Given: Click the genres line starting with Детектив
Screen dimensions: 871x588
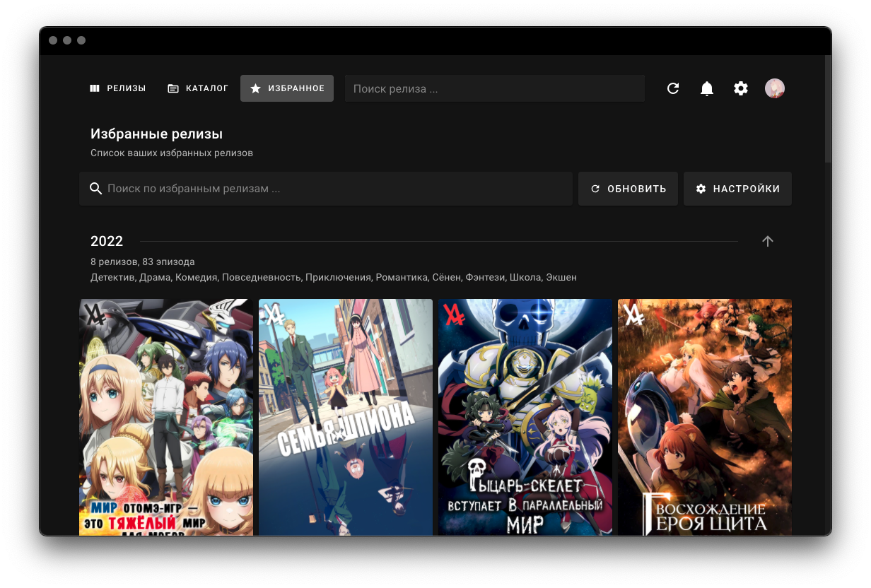Looking at the screenshot, I should (x=334, y=277).
